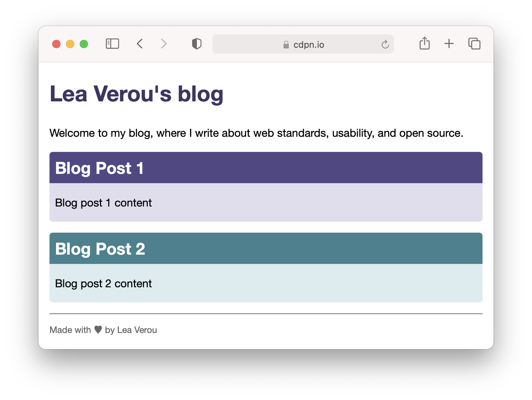The height and width of the screenshot is (400, 532).
Task: Open a new tab
Action: point(449,44)
